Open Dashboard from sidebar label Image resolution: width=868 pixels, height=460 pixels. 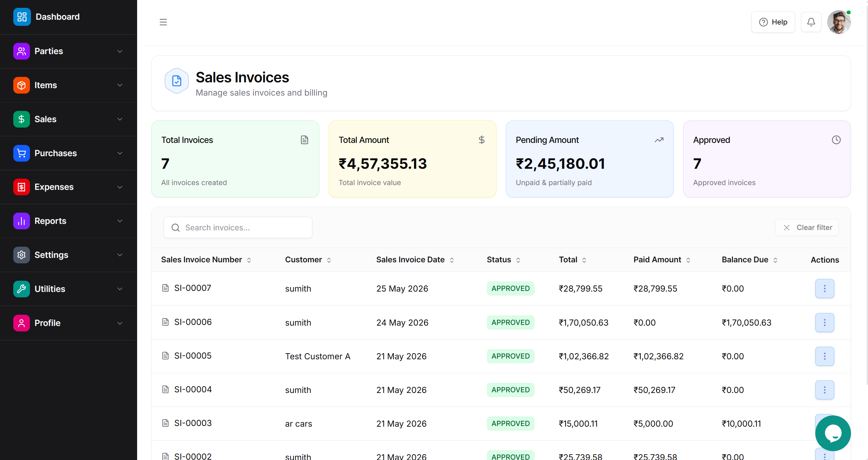58,17
